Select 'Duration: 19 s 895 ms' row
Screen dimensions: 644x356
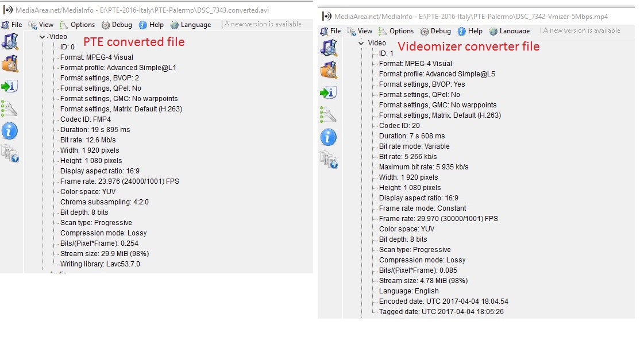point(95,130)
